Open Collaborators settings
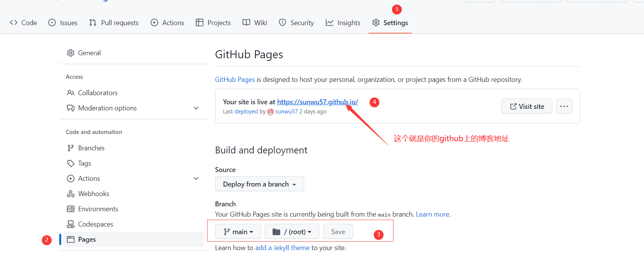 (133, 93)
